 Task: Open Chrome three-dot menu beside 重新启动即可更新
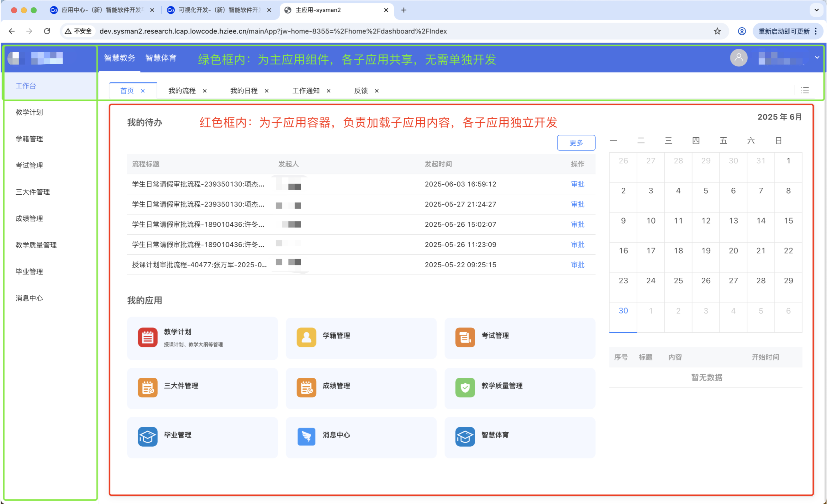(816, 31)
